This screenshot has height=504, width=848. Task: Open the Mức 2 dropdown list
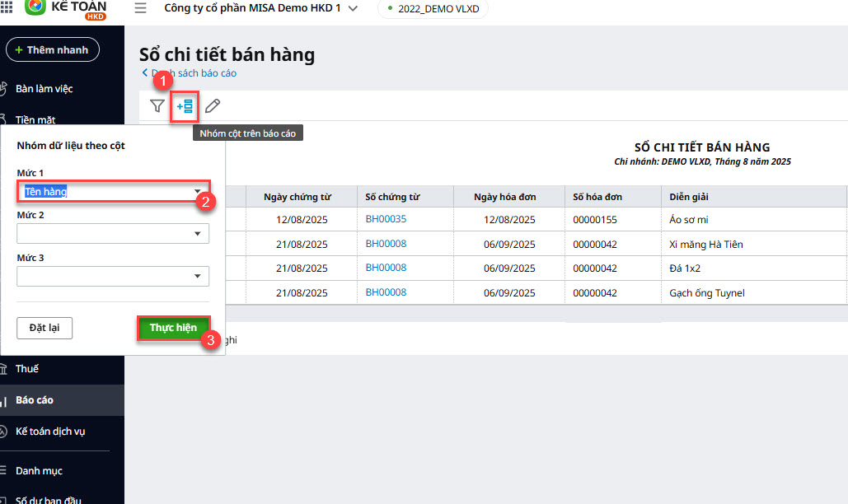[197, 234]
